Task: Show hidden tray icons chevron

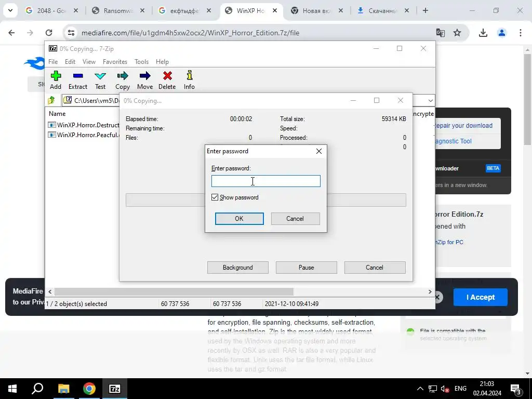Action: [420, 389]
